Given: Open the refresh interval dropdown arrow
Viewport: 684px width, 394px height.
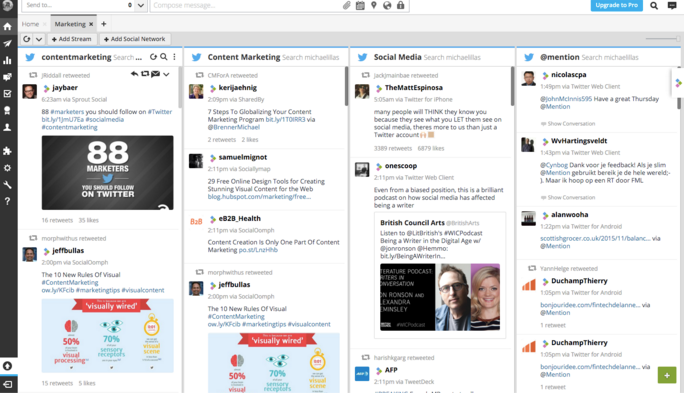Looking at the screenshot, I should 39,39.
